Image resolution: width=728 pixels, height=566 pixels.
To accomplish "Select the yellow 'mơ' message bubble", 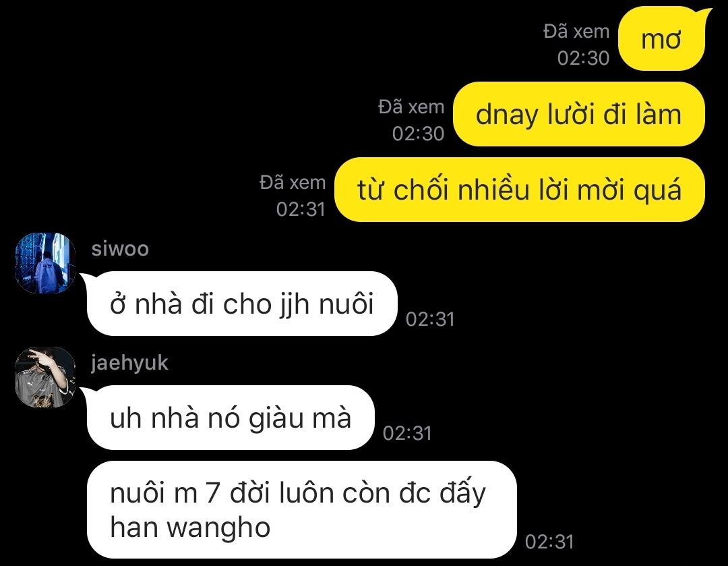I will click(662, 39).
